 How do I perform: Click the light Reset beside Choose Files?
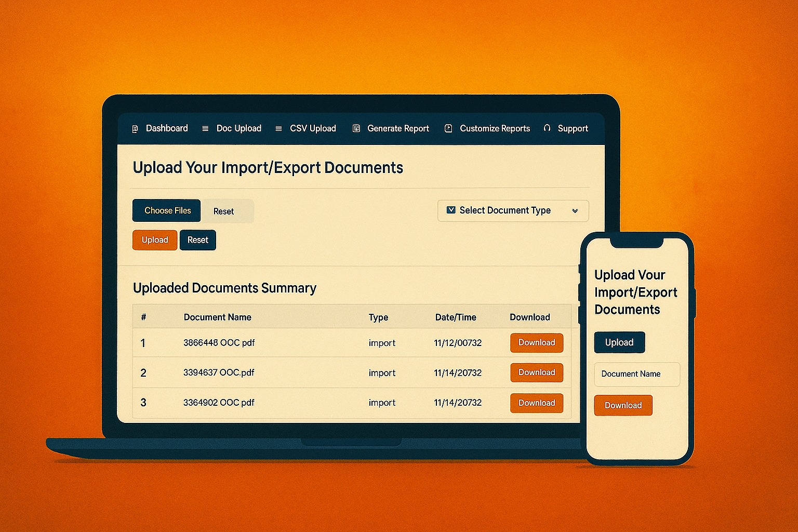[224, 211]
